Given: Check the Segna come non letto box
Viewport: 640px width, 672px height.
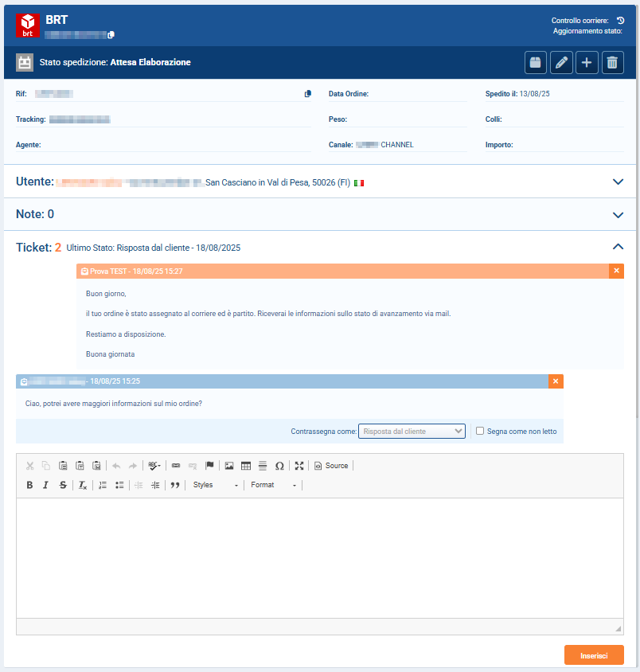Looking at the screenshot, I should [x=480, y=431].
